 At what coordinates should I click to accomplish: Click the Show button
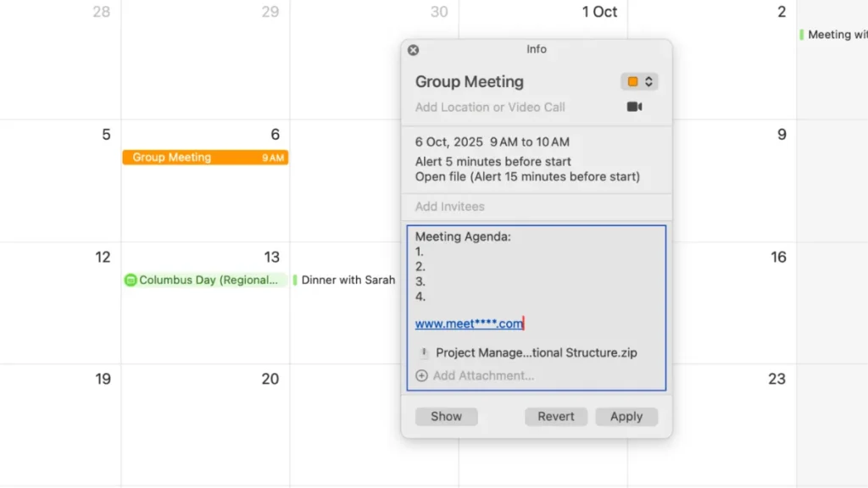point(446,417)
